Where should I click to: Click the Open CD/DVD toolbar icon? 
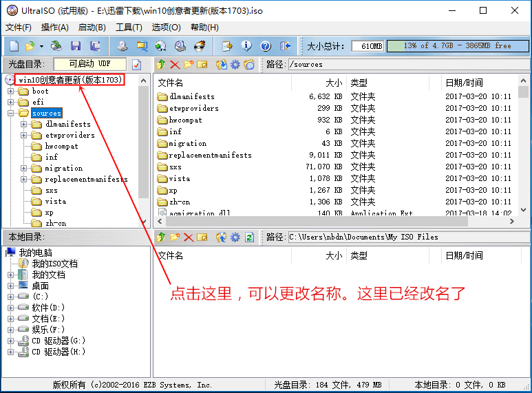[56, 46]
